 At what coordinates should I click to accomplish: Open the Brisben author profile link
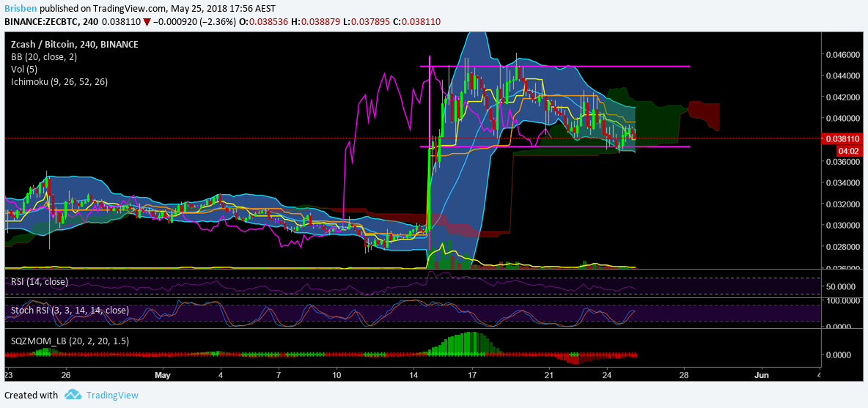click(21, 9)
